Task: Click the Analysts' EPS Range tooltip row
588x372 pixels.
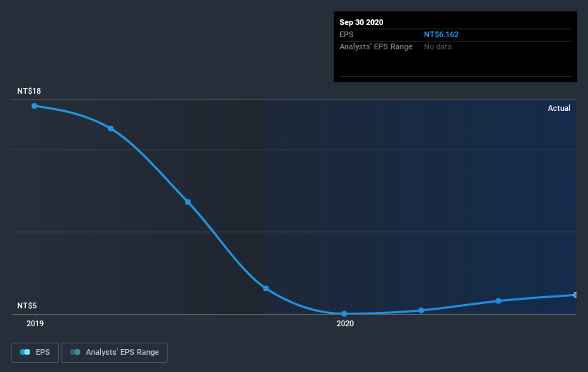Action: (x=456, y=46)
